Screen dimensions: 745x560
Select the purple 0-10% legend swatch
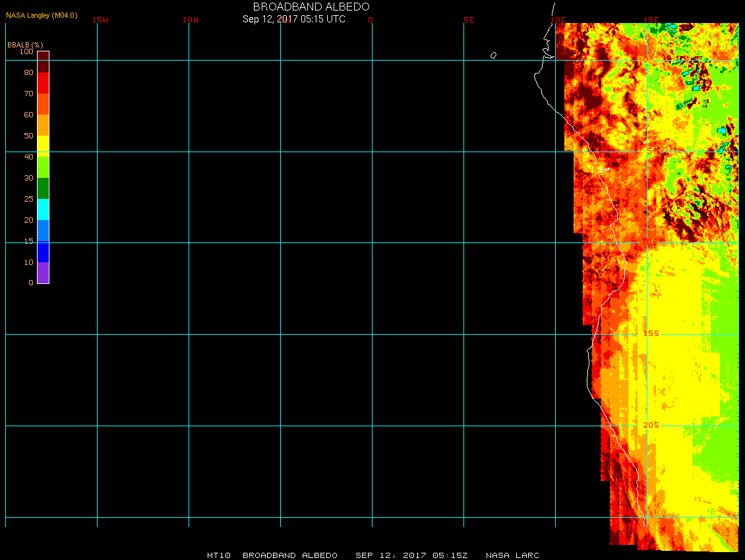click(x=43, y=273)
